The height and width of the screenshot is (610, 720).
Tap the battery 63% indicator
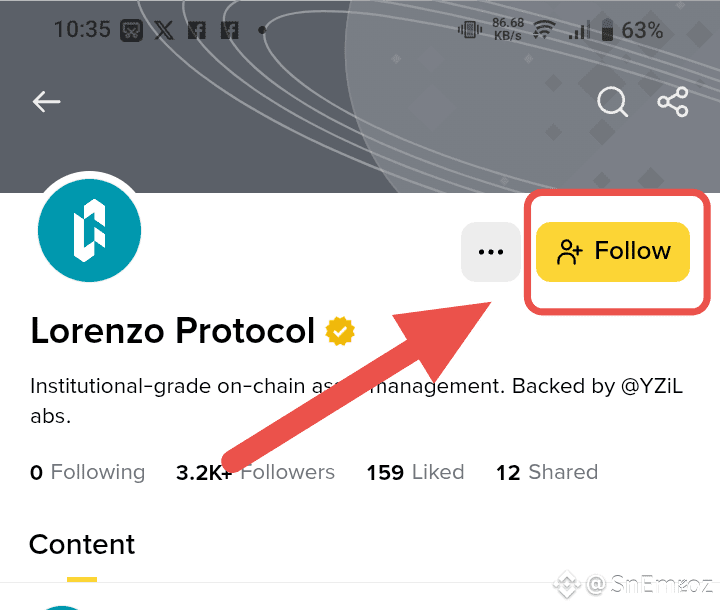click(x=631, y=30)
